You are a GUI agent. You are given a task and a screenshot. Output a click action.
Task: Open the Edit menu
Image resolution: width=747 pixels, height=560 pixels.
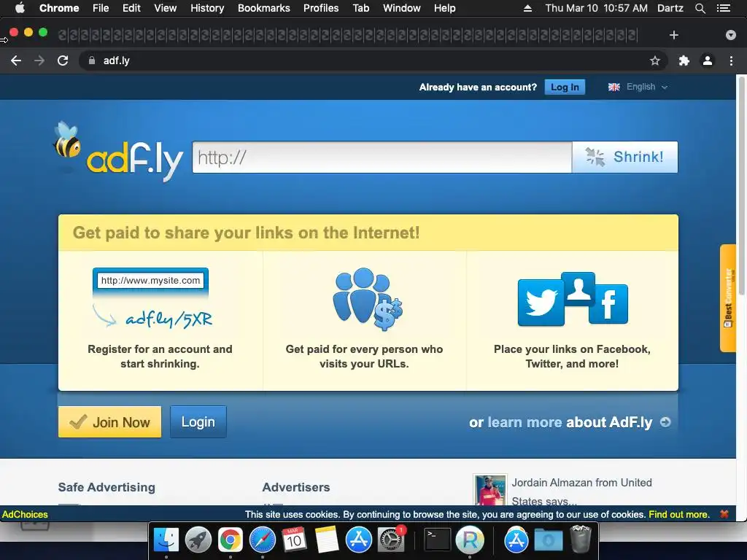(x=131, y=8)
